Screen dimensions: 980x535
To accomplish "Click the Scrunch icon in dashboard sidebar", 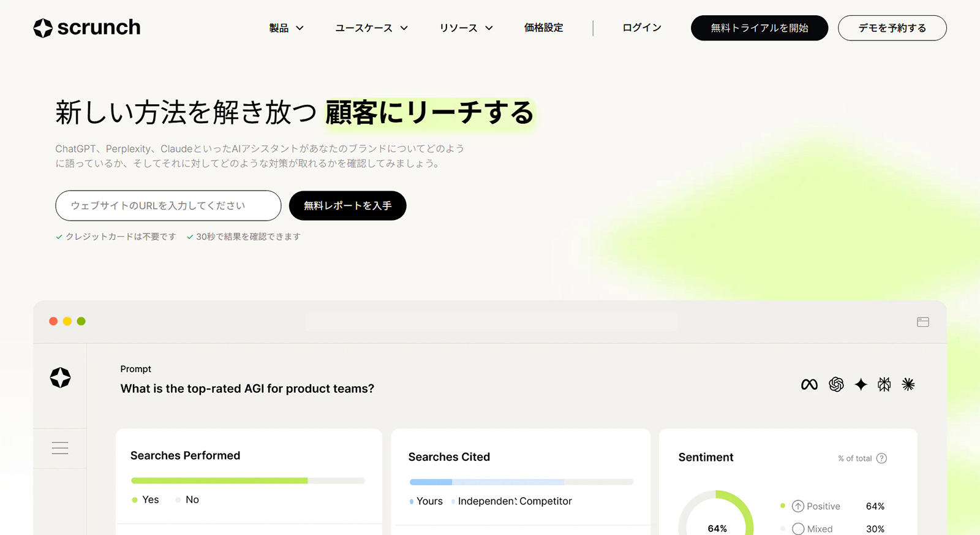I will (60, 378).
